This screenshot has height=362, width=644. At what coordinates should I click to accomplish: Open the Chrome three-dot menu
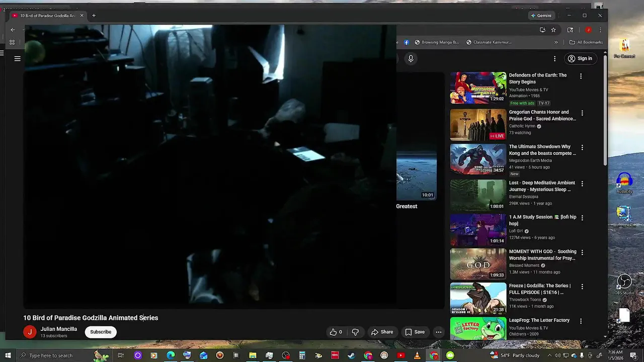(600, 30)
